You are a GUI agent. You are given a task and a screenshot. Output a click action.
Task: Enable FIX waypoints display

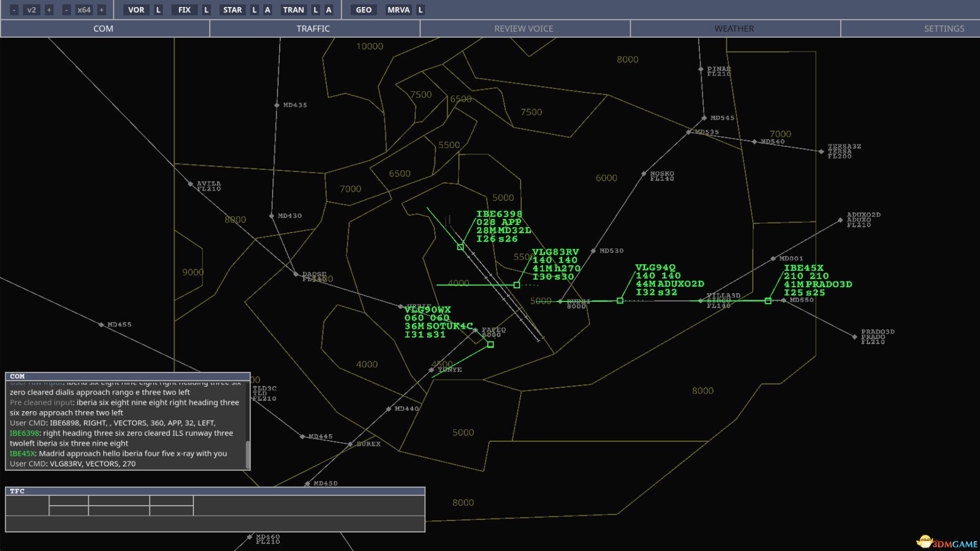[184, 9]
